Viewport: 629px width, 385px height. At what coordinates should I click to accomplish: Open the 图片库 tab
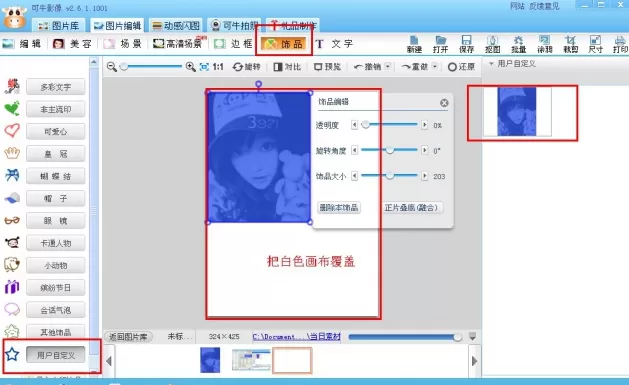[59, 26]
